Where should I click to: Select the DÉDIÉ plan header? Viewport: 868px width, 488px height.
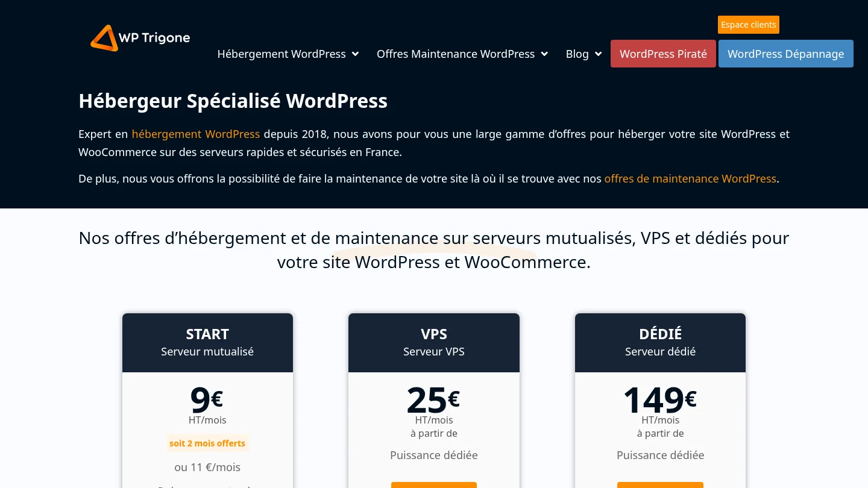(660, 342)
